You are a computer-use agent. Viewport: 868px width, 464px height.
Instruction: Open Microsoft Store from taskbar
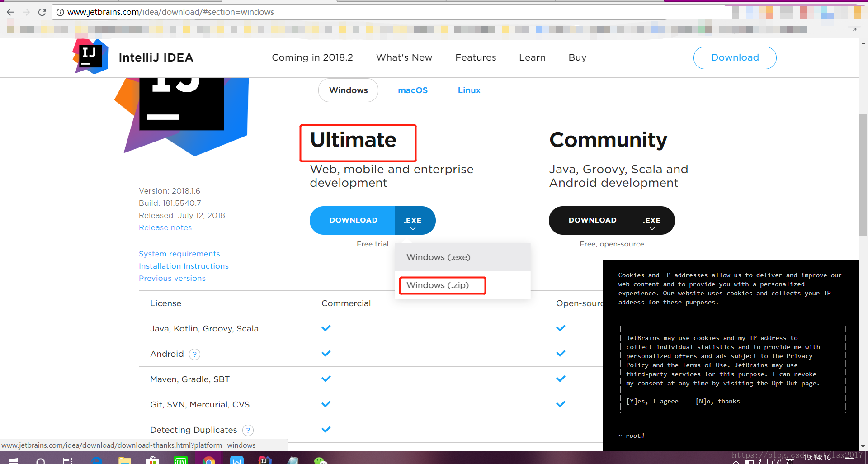tap(152, 460)
